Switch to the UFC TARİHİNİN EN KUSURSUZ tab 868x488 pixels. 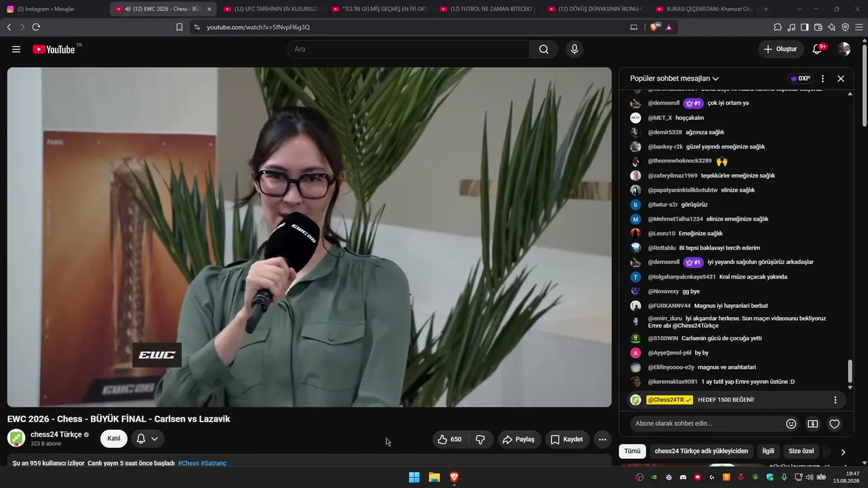[271, 9]
